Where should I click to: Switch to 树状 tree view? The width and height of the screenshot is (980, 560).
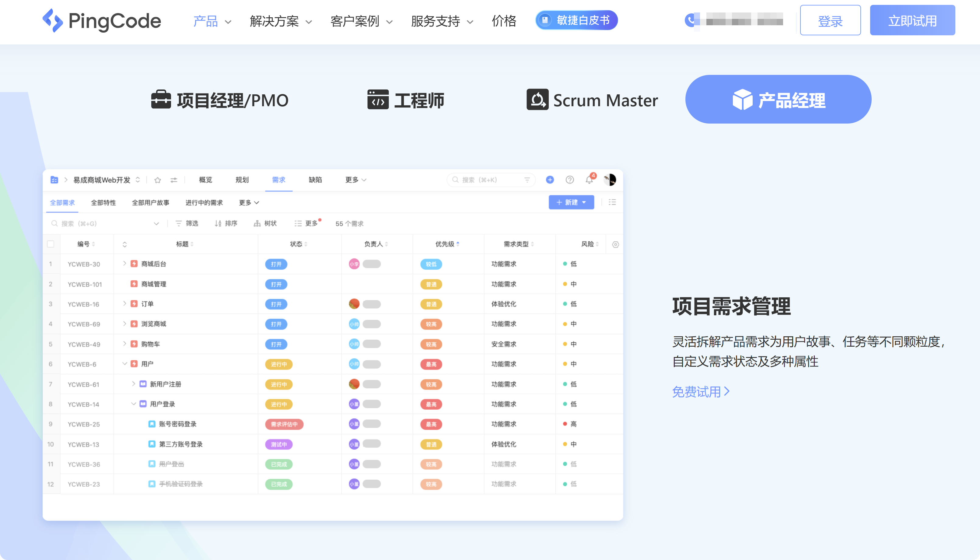click(x=265, y=223)
